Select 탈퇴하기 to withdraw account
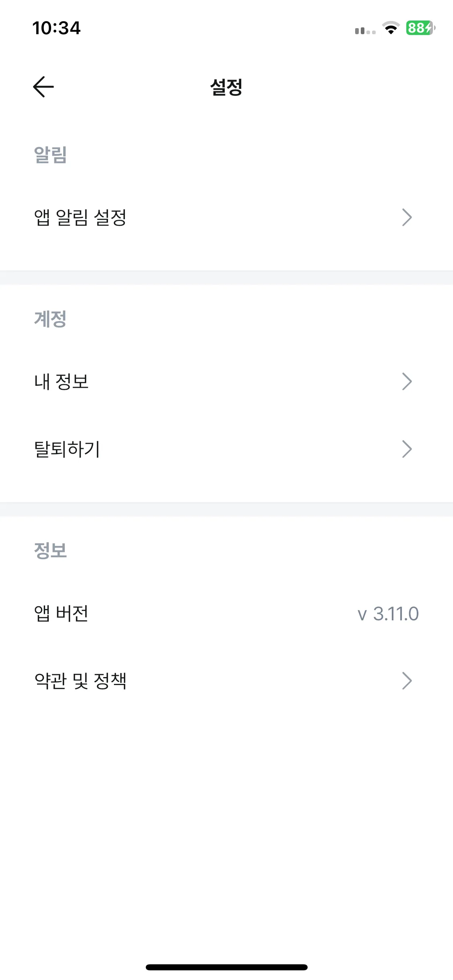The width and height of the screenshot is (453, 980). 226,449
